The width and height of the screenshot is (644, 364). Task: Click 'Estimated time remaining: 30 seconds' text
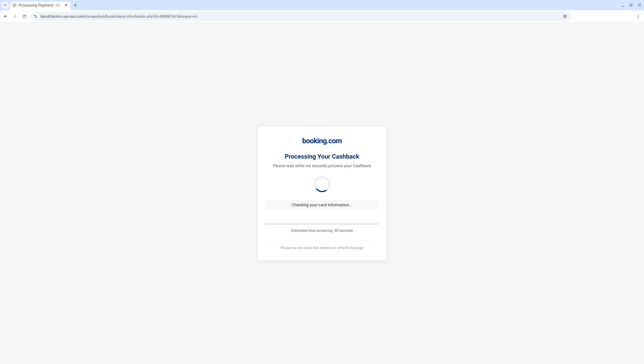[322, 231]
